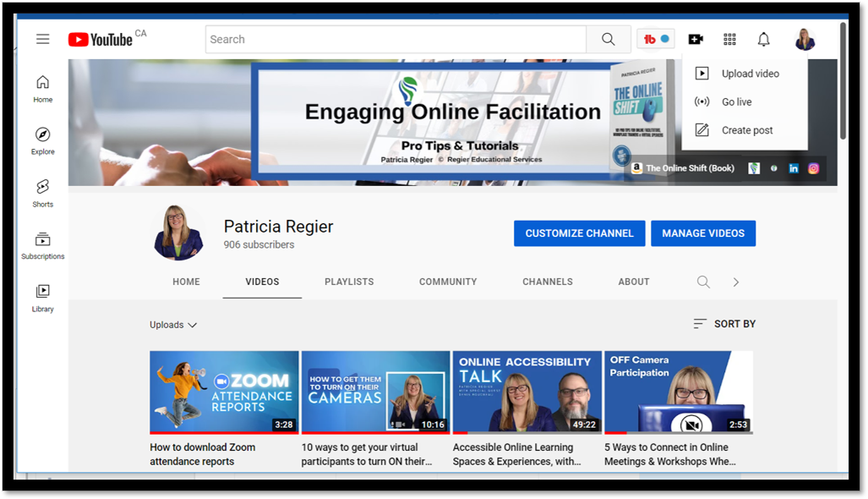Click the Go live broadcast icon

point(702,101)
